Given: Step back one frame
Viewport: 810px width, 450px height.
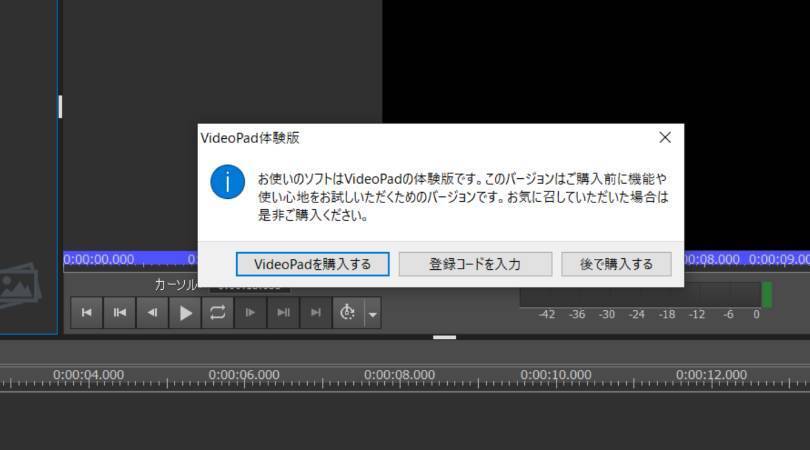Looking at the screenshot, I should [x=152, y=313].
